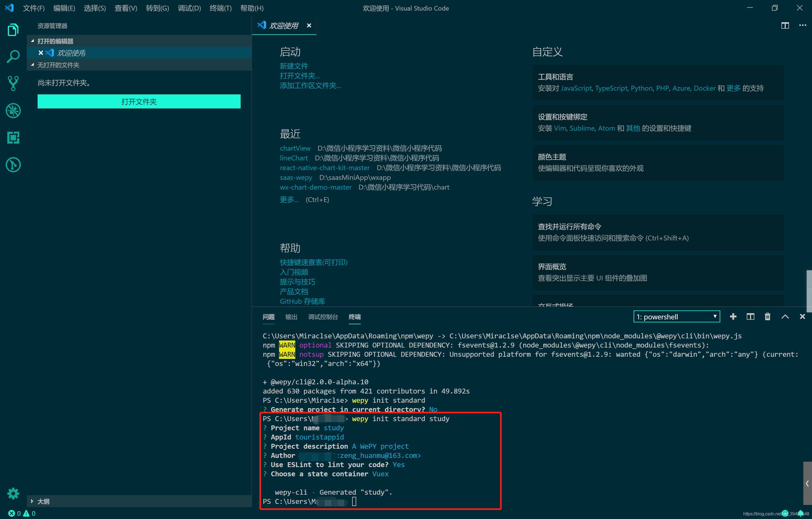812x519 pixels.
Task: Open editor more actions menu
Action: point(803,26)
